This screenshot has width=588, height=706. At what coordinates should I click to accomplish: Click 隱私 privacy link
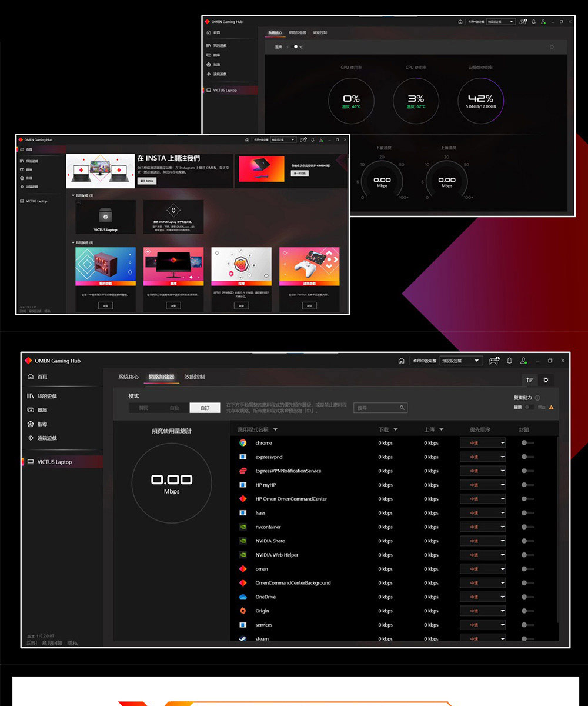[72, 643]
